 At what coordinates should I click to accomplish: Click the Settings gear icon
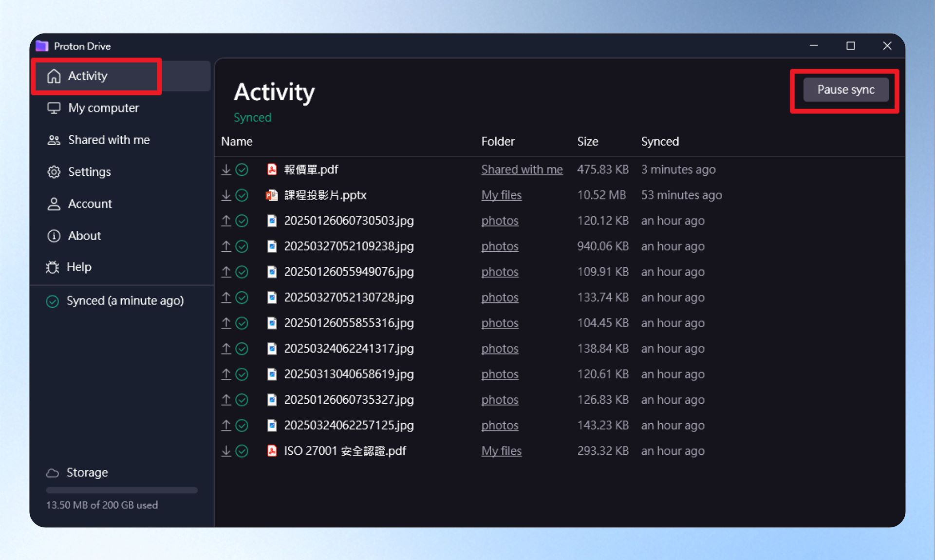click(x=54, y=172)
